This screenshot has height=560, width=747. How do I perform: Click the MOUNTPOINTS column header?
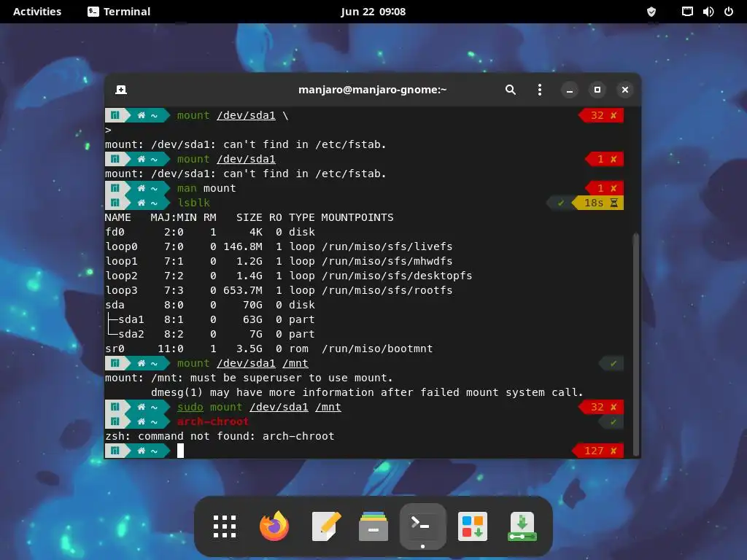point(357,217)
